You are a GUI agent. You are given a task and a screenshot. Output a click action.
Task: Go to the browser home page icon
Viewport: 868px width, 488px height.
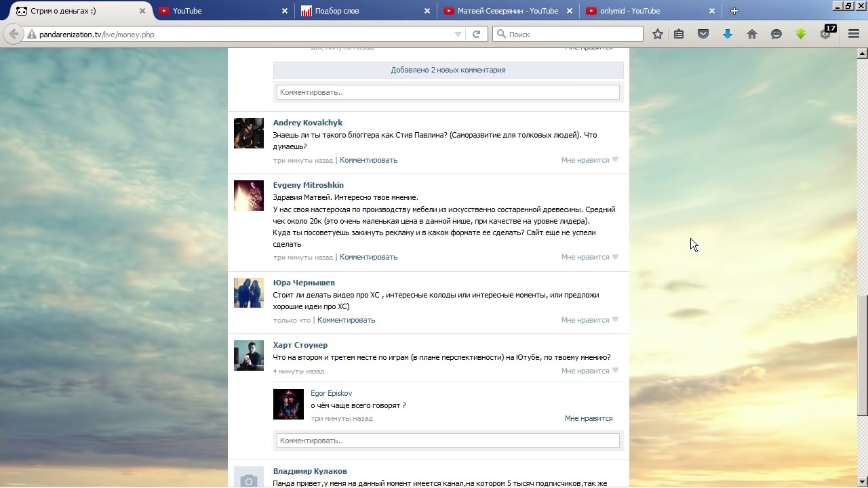tap(752, 34)
